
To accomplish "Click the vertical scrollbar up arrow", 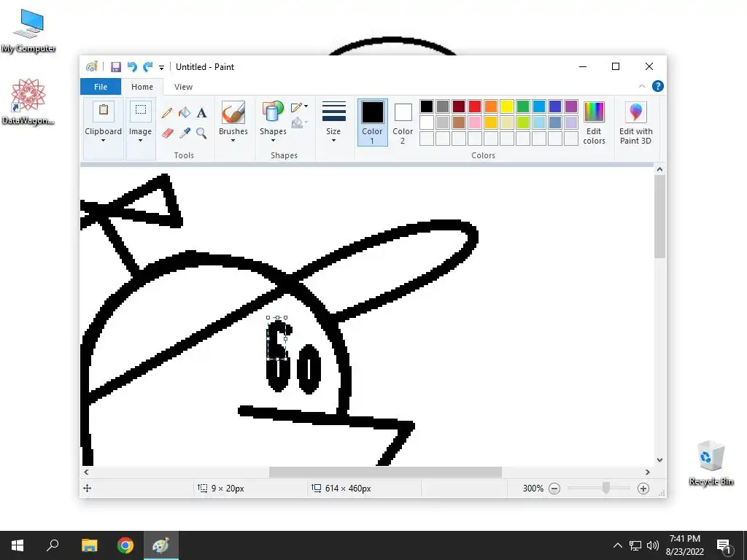I will coord(659,169).
